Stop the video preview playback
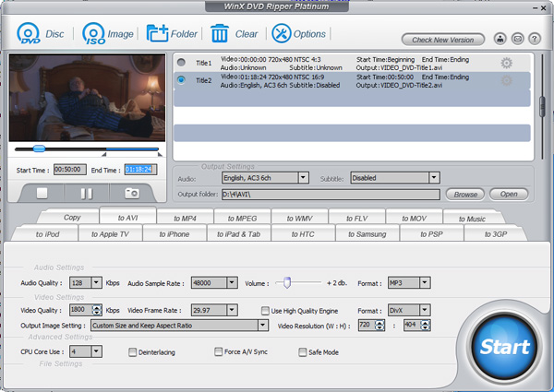 pos(42,193)
